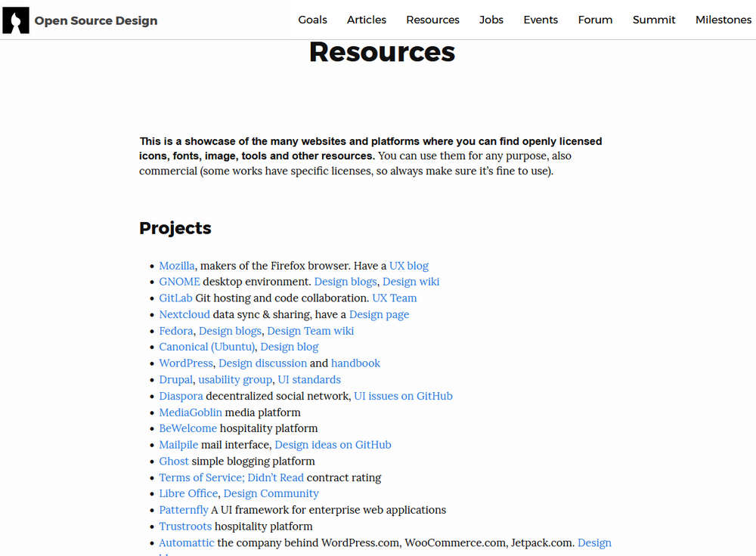Follow the Drupal link

(x=176, y=379)
